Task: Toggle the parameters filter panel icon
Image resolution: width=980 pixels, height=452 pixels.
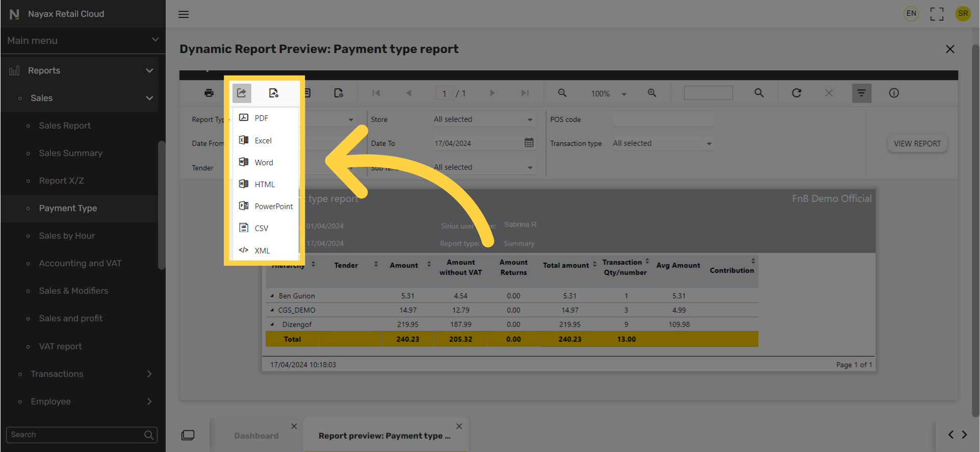Action: click(862, 93)
